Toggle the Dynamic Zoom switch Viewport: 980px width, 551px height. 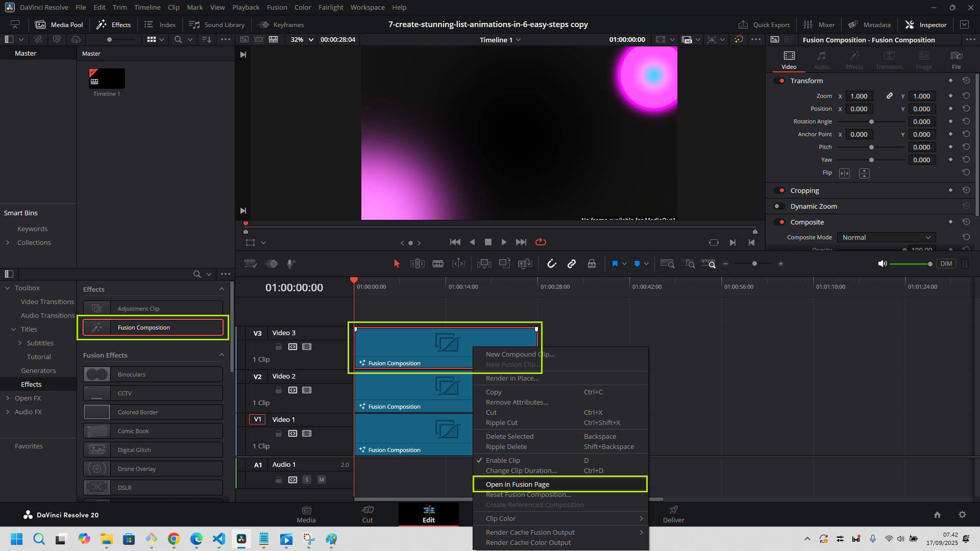coord(779,206)
